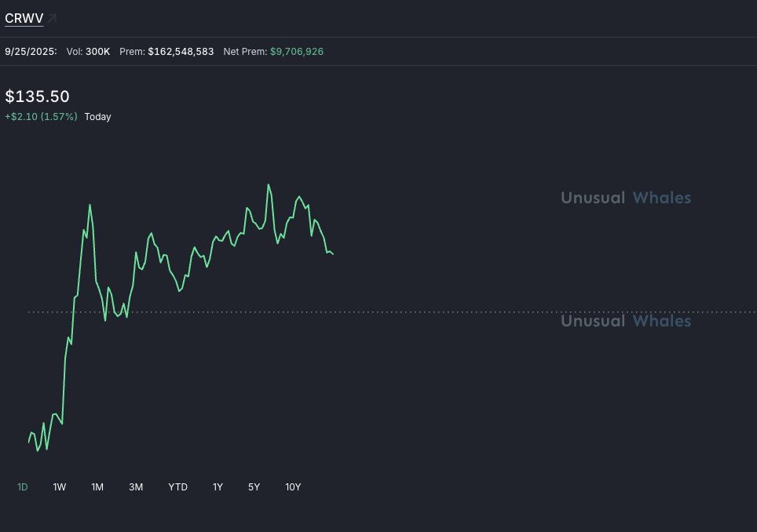This screenshot has height=532, width=757.
Task: Click the +$2.10 (1.57%) change value
Action: [41, 117]
